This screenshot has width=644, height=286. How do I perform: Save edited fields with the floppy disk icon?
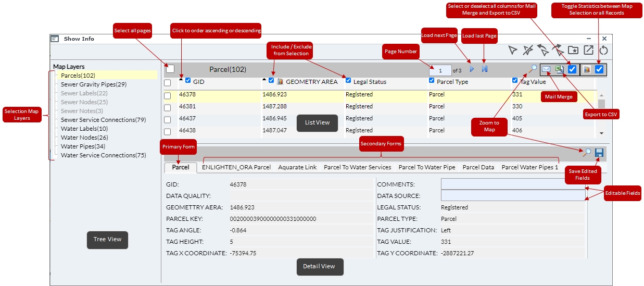point(599,153)
